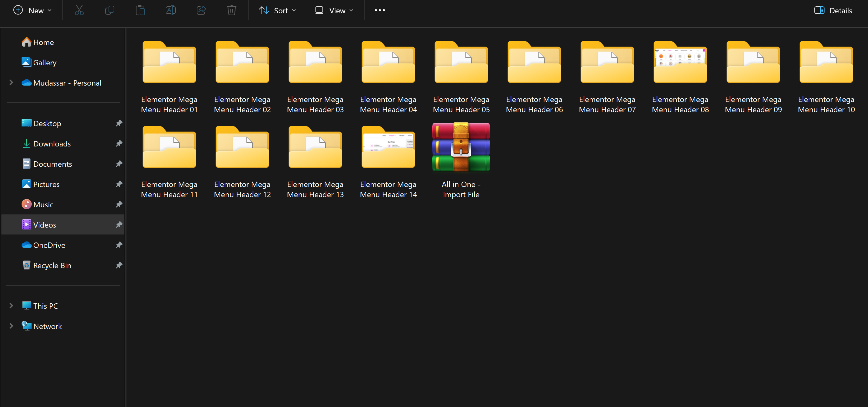Click the pin icon beside Videos
Image resolution: width=868 pixels, height=407 pixels.
click(x=119, y=224)
